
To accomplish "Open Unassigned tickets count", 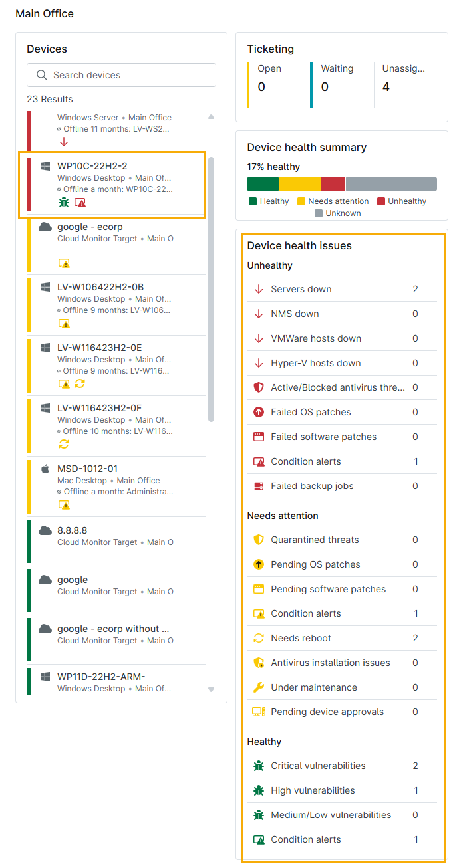I will point(386,87).
